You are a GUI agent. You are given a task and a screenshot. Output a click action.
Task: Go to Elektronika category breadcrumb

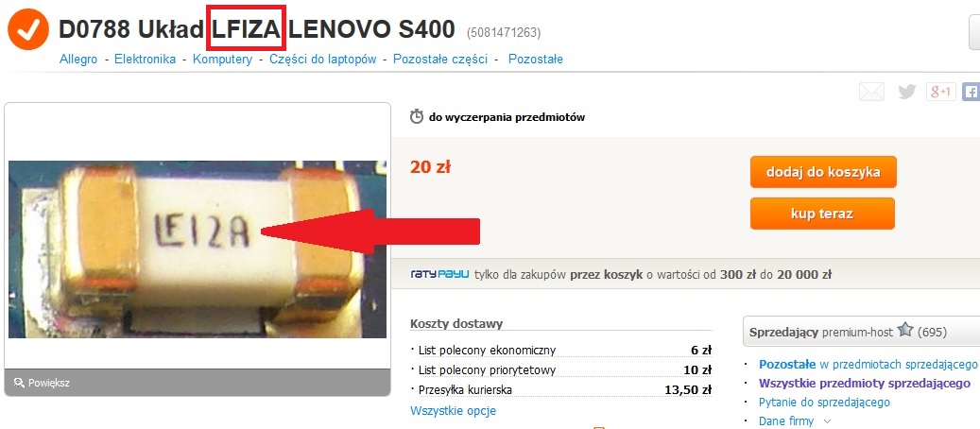(145, 60)
